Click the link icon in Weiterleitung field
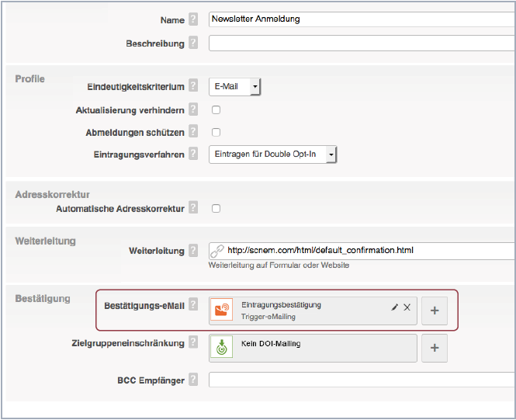Viewport: 516px width, 420px height. tap(217, 251)
